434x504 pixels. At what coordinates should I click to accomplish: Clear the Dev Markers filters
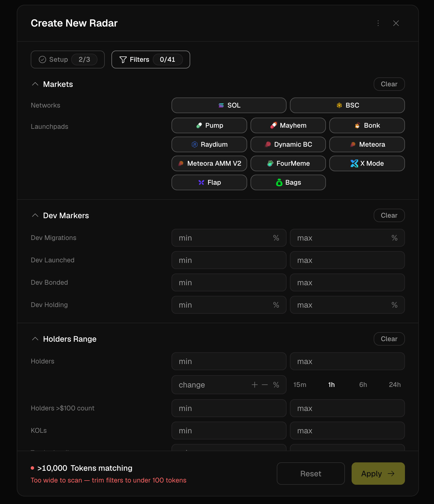tap(389, 215)
